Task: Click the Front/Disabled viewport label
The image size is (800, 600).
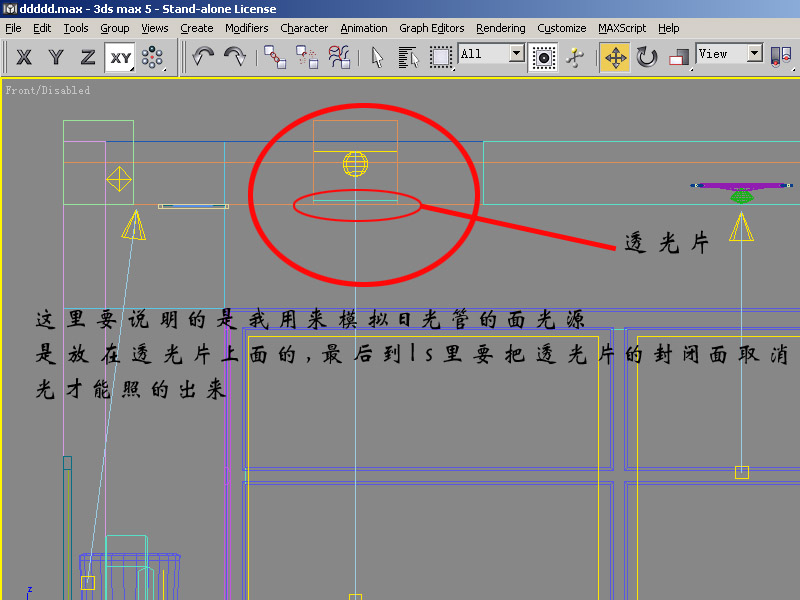Action: [x=48, y=90]
